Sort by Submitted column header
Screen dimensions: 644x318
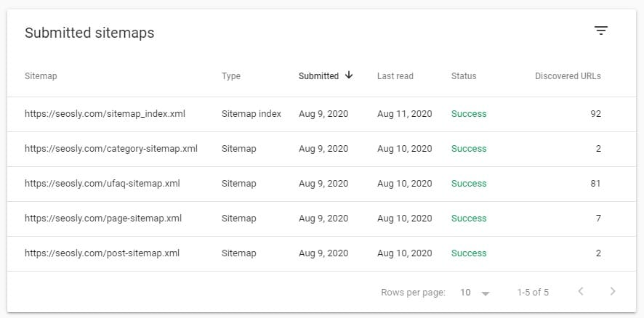pyautogui.click(x=318, y=76)
